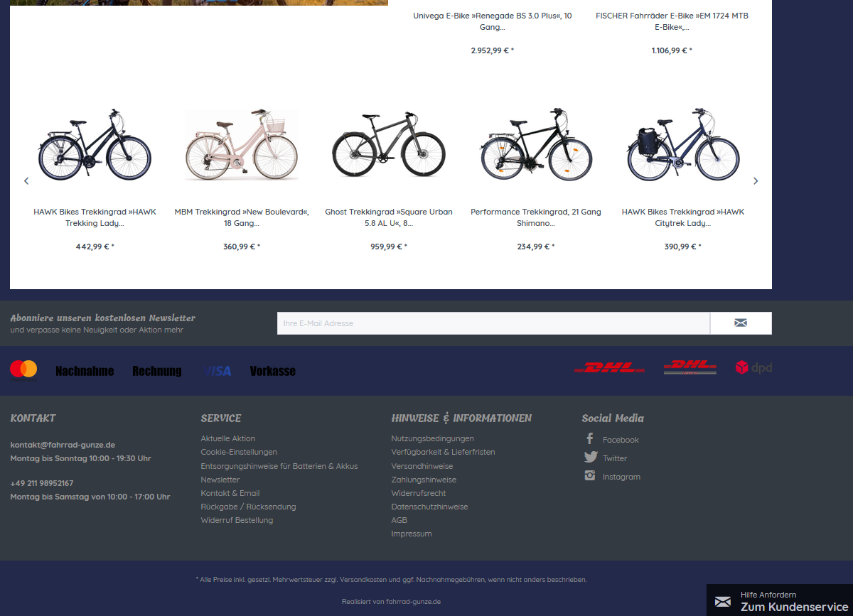Click Realisiert von fahrrad-gunze.de text

click(x=391, y=601)
